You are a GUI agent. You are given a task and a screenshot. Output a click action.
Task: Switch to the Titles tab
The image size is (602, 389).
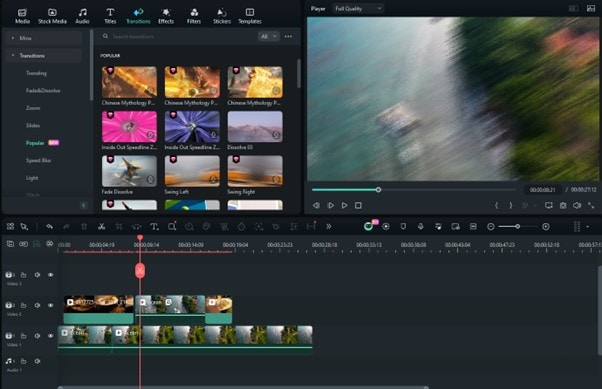click(110, 16)
